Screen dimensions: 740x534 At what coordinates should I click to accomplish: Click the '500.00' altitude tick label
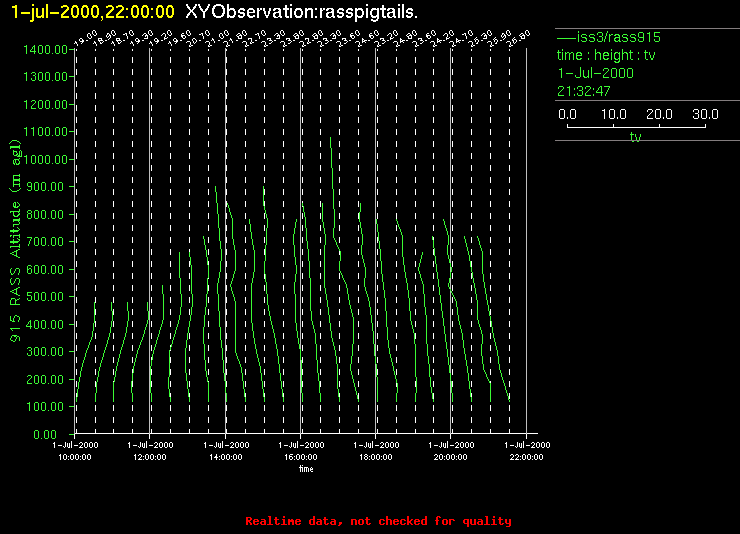[x=47, y=297]
